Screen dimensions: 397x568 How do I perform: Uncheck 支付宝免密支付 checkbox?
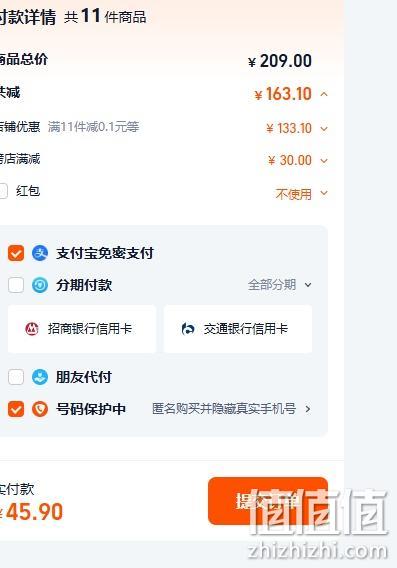[x=16, y=253]
